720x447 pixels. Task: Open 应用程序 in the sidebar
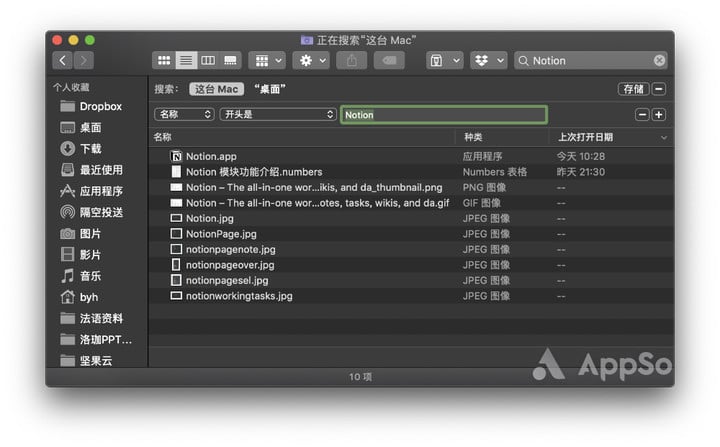(x=91, y=191)
